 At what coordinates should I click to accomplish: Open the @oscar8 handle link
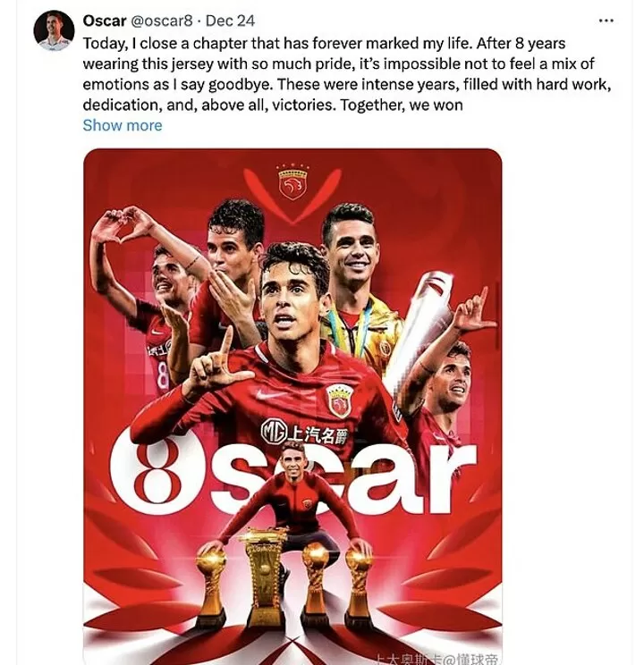(x=161, y=21)
